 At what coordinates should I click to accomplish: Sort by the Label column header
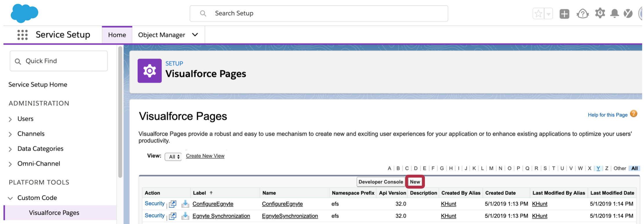point(199,193)
